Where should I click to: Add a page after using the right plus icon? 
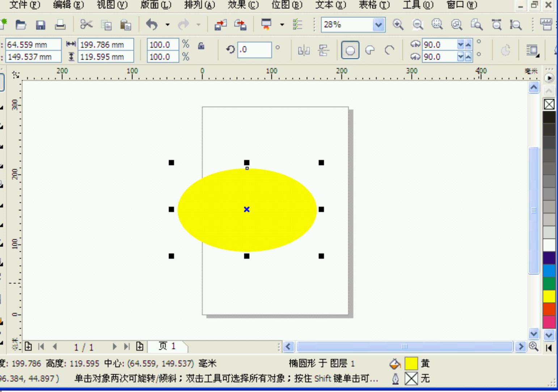[x=140, y=346]
